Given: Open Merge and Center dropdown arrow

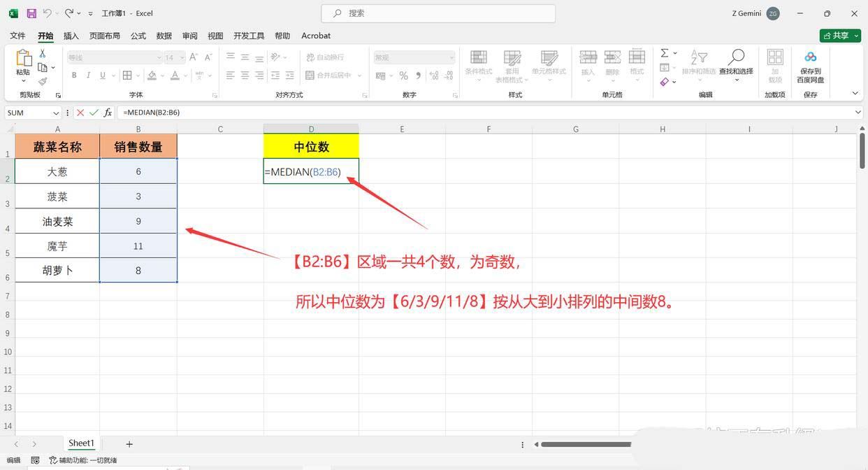Looking at the screenshot, I should 359,76.
